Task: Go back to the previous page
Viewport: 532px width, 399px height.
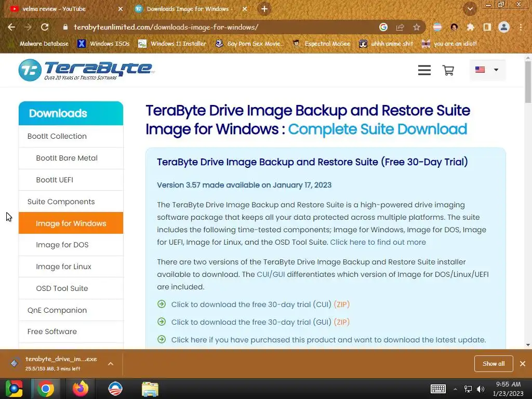Action: [11, 27]
